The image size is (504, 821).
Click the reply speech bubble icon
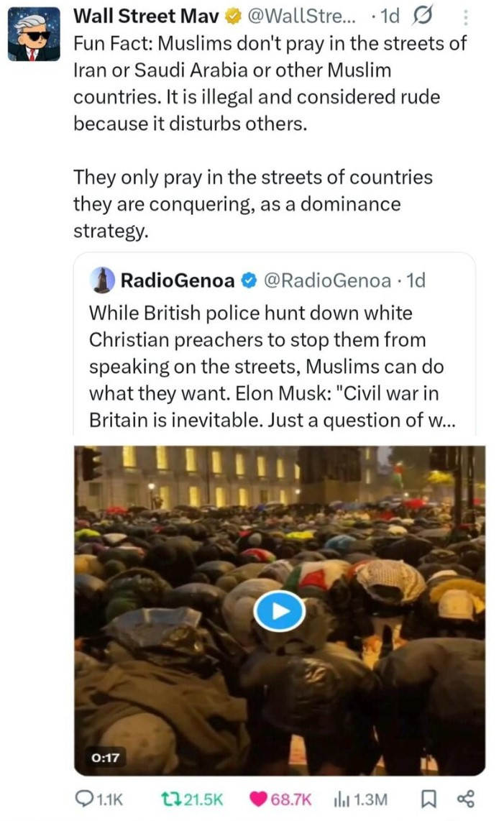84,799
